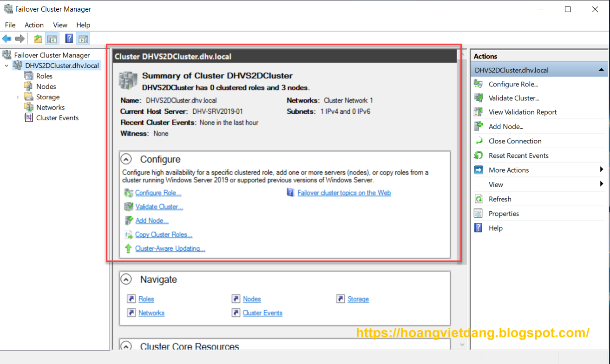Screen dimensions: 610x364
Task: Collapse the Navigate section
Action: [x=126, y=279]
